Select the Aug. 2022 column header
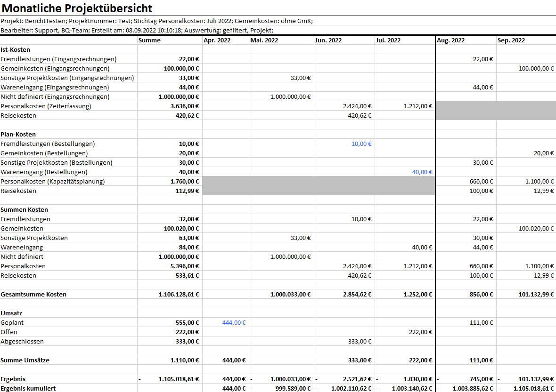 click(450, 40)
